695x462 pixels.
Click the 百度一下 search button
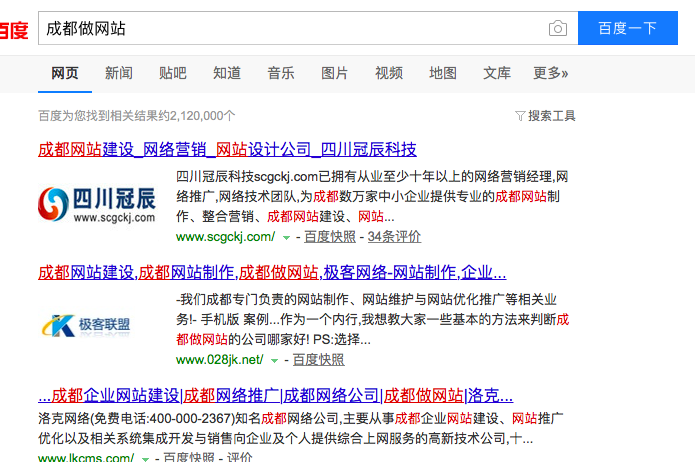[628, 28]
